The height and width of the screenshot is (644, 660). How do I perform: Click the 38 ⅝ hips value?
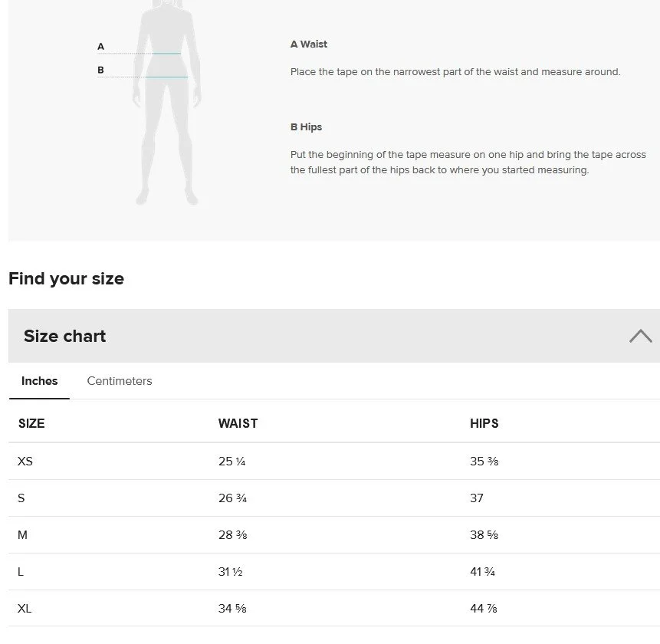484,535
